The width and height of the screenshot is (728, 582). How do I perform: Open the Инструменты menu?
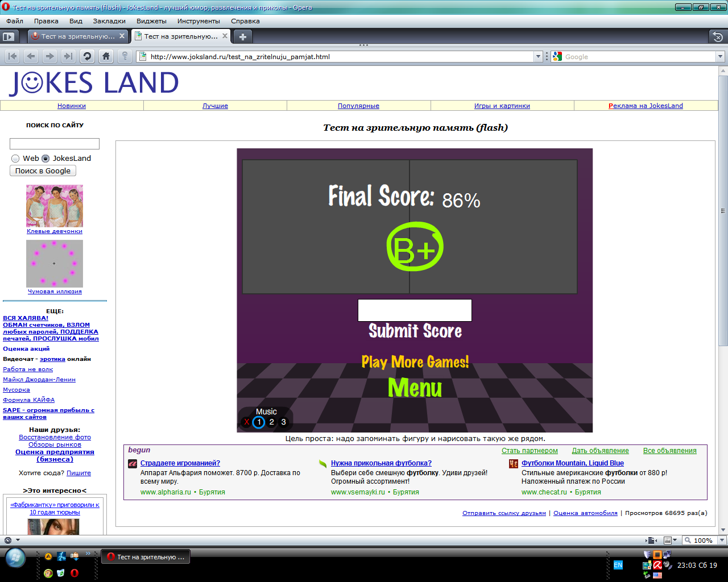coord(198,20)
